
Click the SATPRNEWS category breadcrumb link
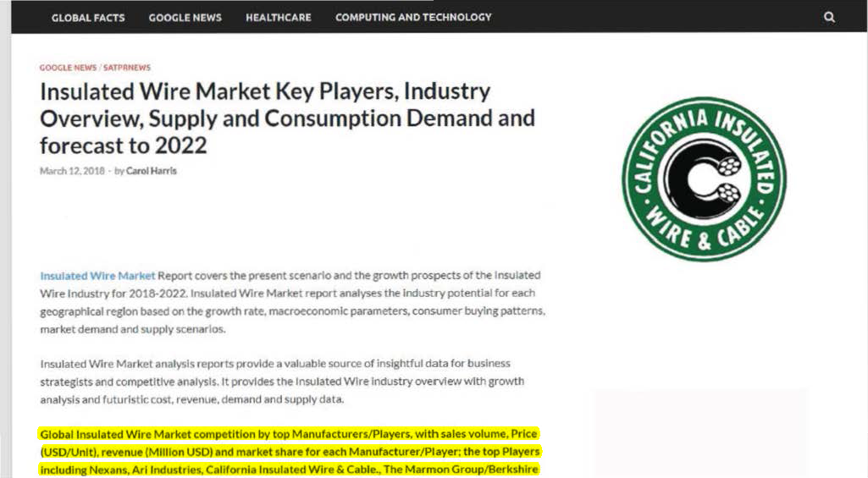pyautogui.click(x=127, y=68)
